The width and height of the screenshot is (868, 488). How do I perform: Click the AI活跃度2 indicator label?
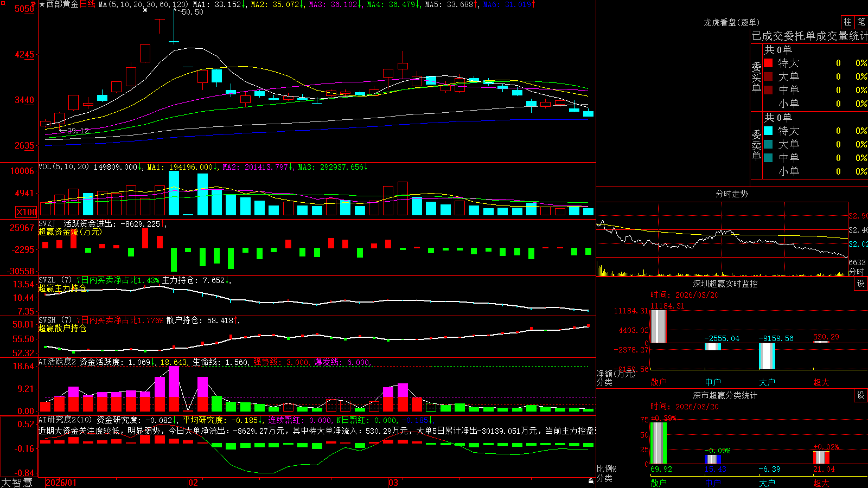coord(58,362)
